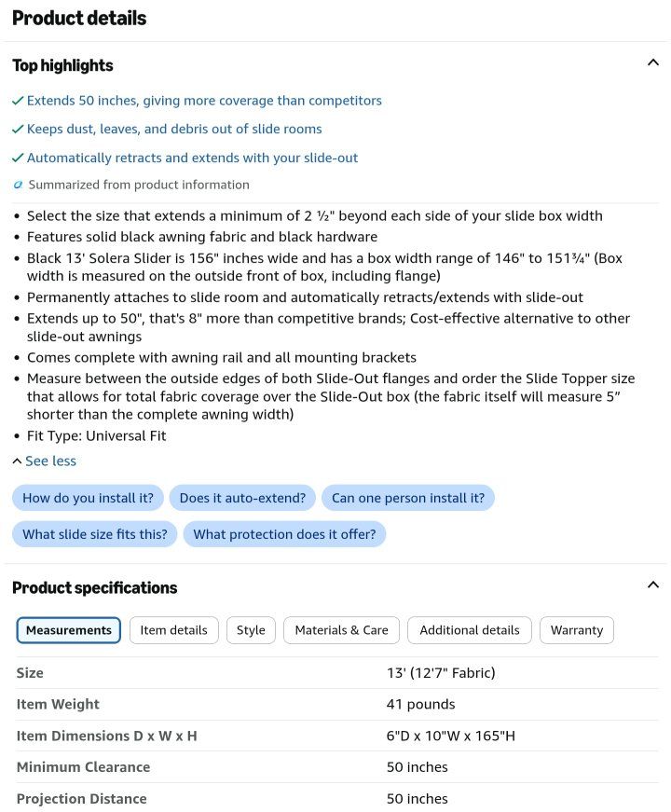Ask 'Does it auto-extend?' question chip
The image size is (671, 812).
[242, 498]
